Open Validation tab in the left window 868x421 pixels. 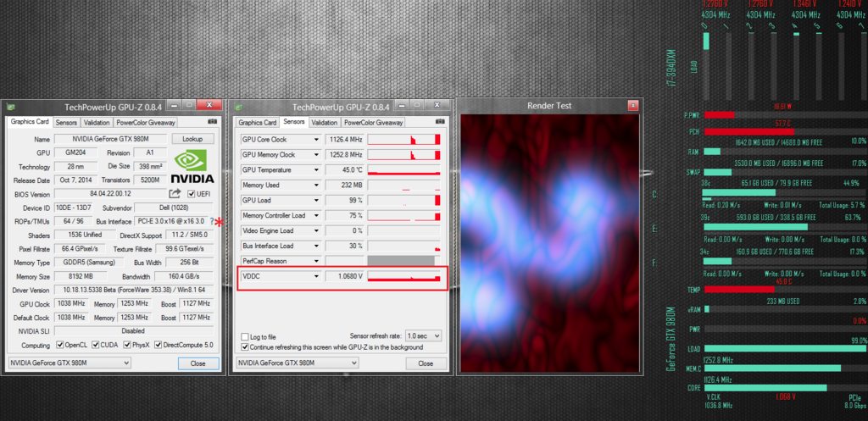point(97,123)
